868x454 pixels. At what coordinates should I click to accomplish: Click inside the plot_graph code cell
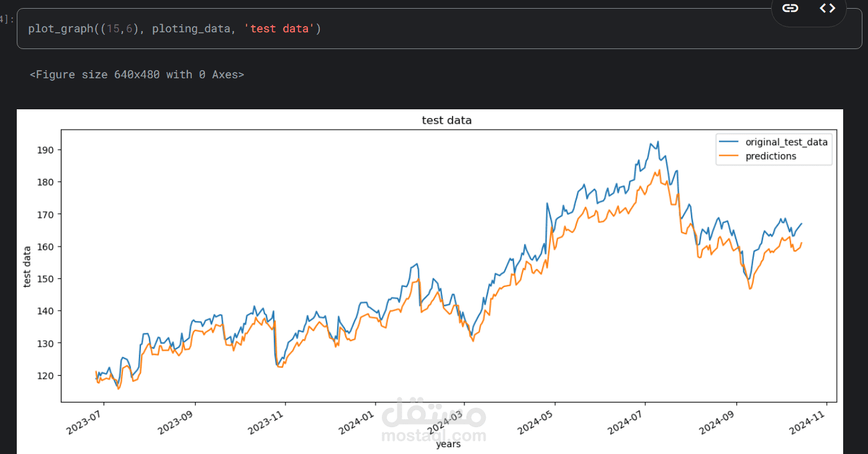coord(497,29)
